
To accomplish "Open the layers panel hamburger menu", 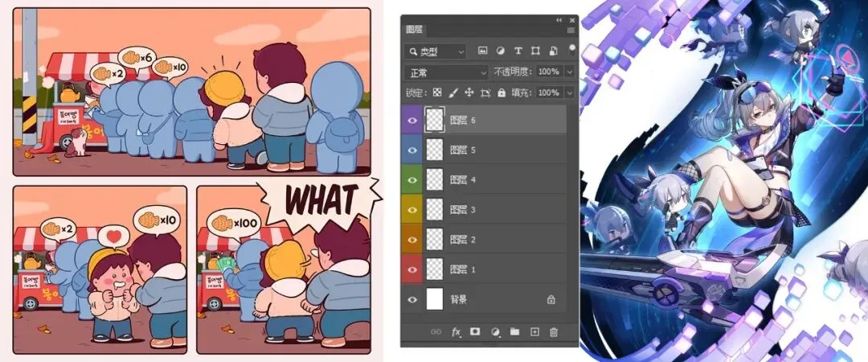I will pos(571,30).
